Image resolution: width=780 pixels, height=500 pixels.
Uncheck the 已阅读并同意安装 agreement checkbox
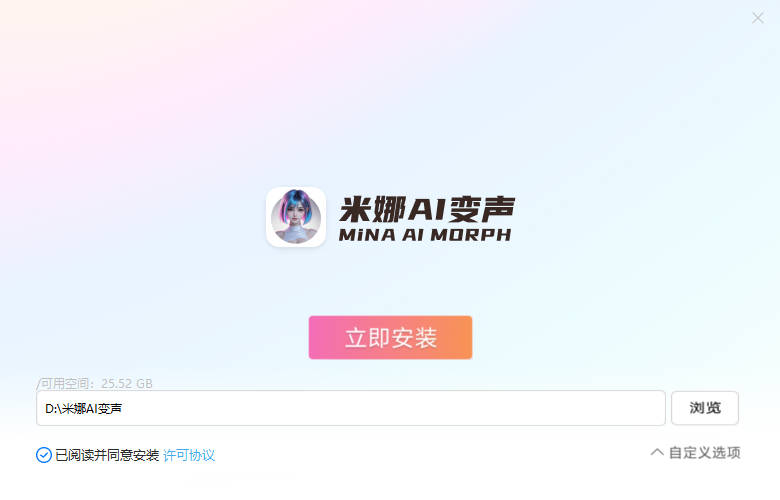[44, 455]
